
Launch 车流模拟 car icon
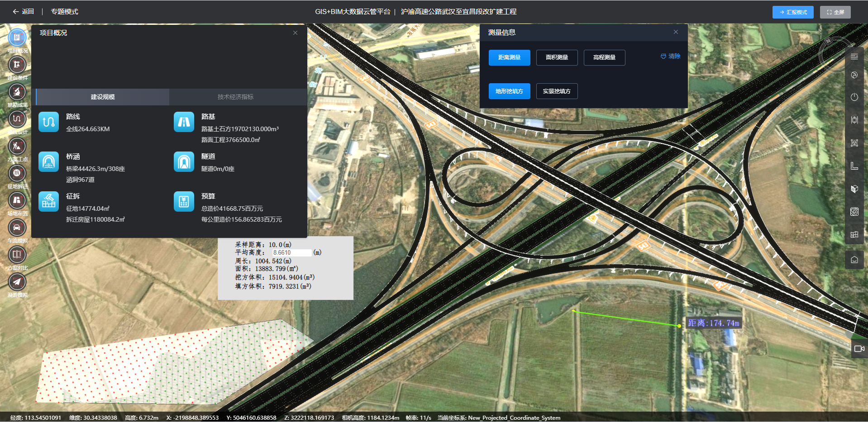(x=17, y=228)
